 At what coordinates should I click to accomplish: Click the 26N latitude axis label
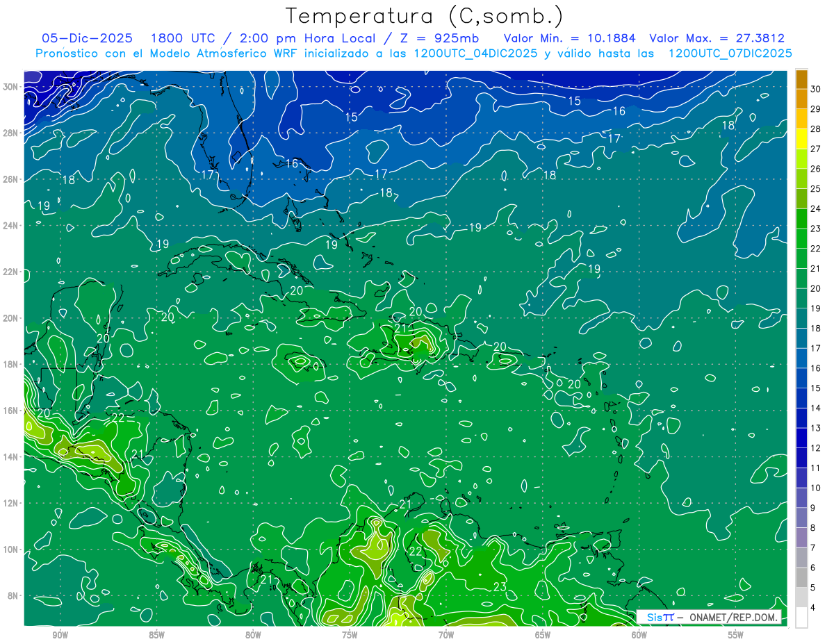point(11,179)
